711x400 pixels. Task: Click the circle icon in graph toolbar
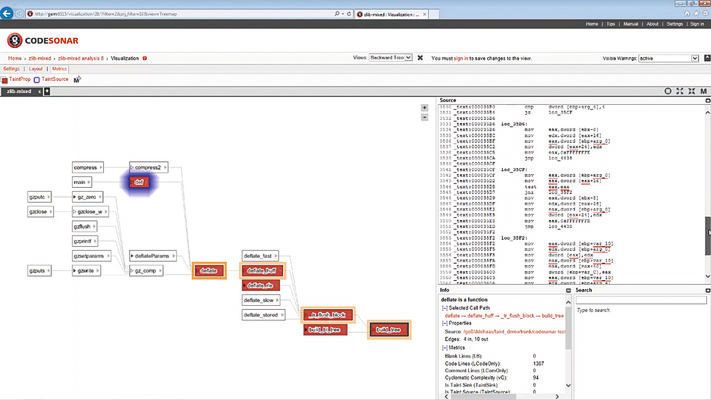[667, 91]
